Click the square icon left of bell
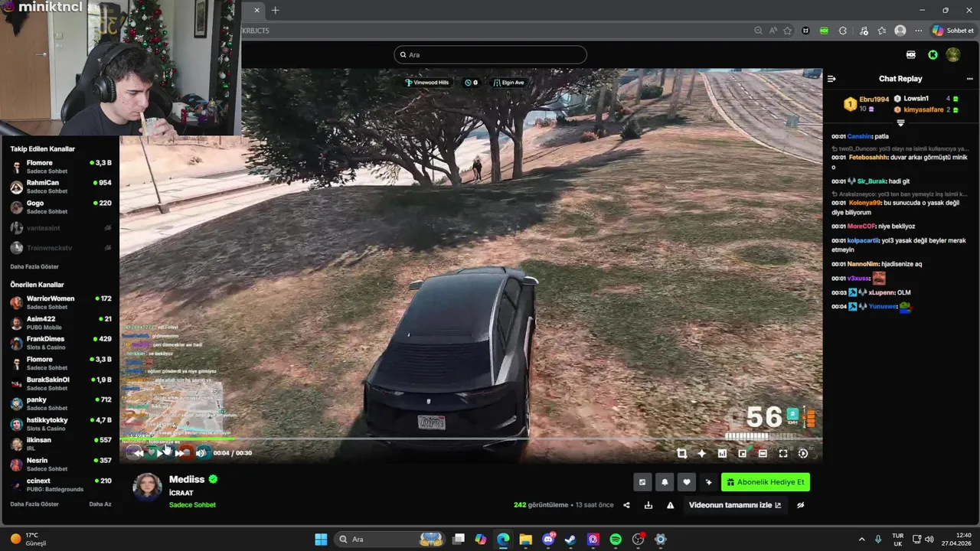 (642, 482)
